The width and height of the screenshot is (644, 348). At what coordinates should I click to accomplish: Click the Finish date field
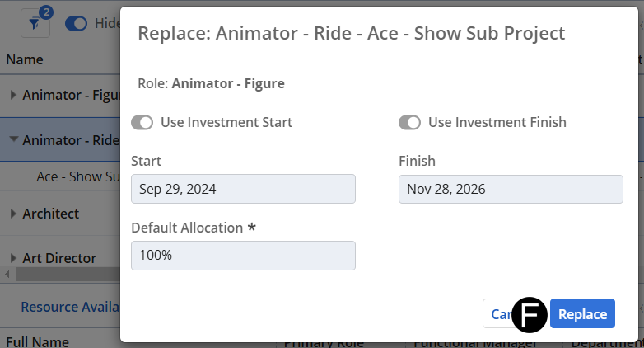pos(511,189)
